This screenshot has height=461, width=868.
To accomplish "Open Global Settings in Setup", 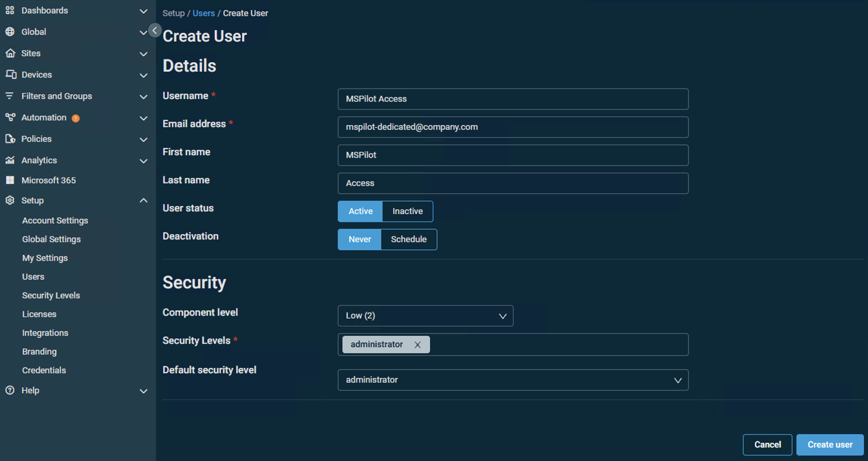I will [51, 240].
